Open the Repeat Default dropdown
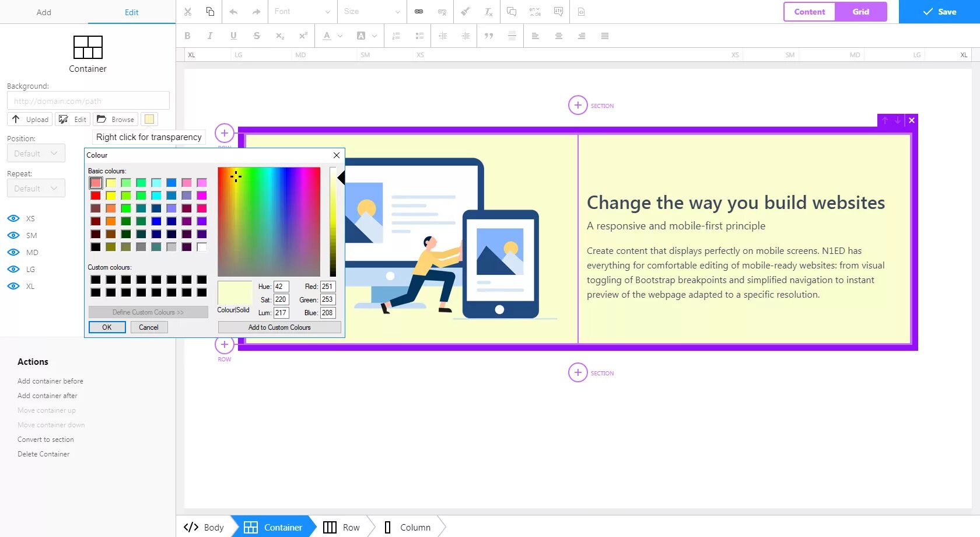This screenshot has width=980, height=537. tap(36, 189)
